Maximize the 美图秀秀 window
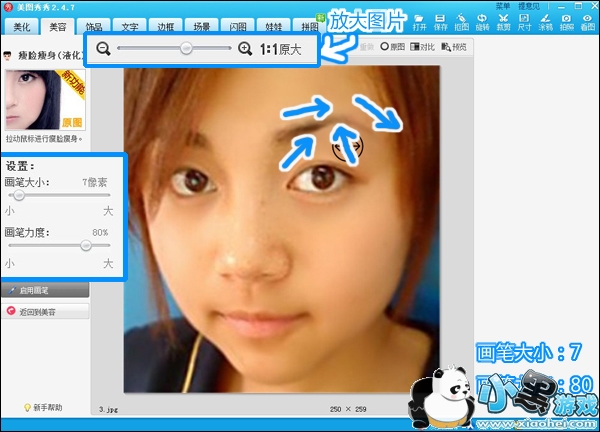 pos(578,6)
